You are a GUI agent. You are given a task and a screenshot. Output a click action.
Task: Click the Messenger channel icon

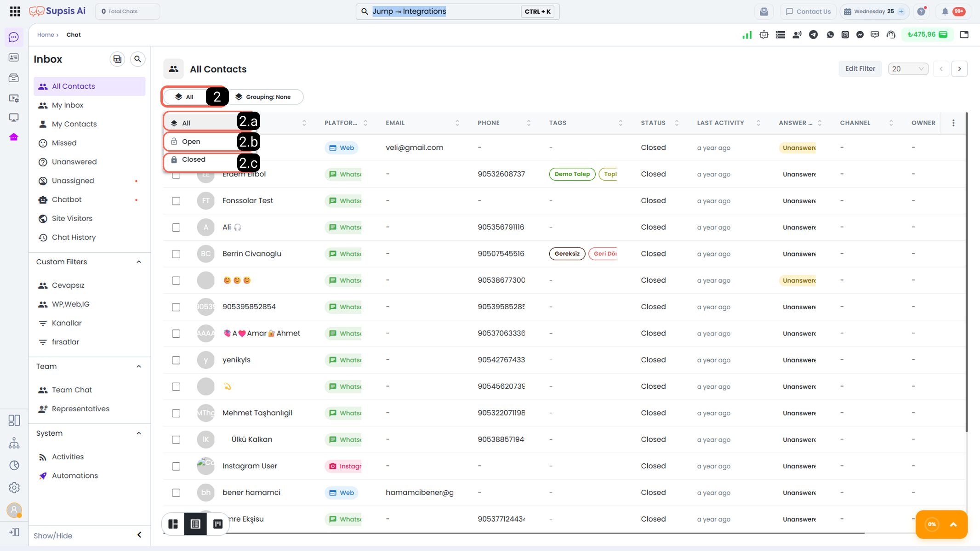(x=860, y=35)
